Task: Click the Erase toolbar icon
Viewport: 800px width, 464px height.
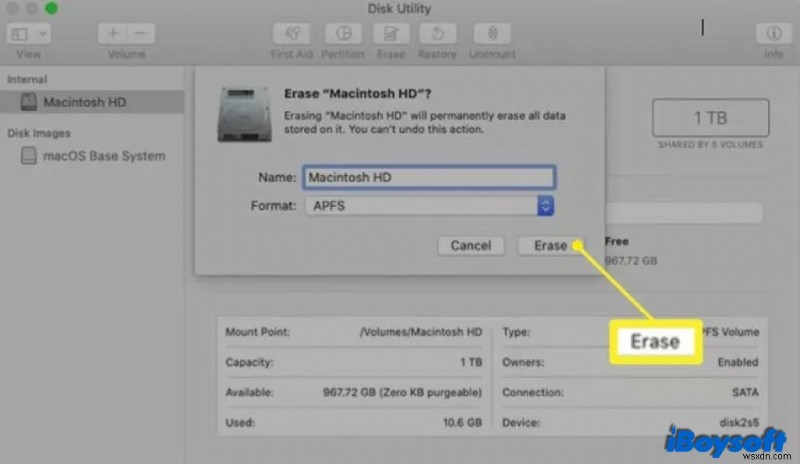Action: coord(391,34)
